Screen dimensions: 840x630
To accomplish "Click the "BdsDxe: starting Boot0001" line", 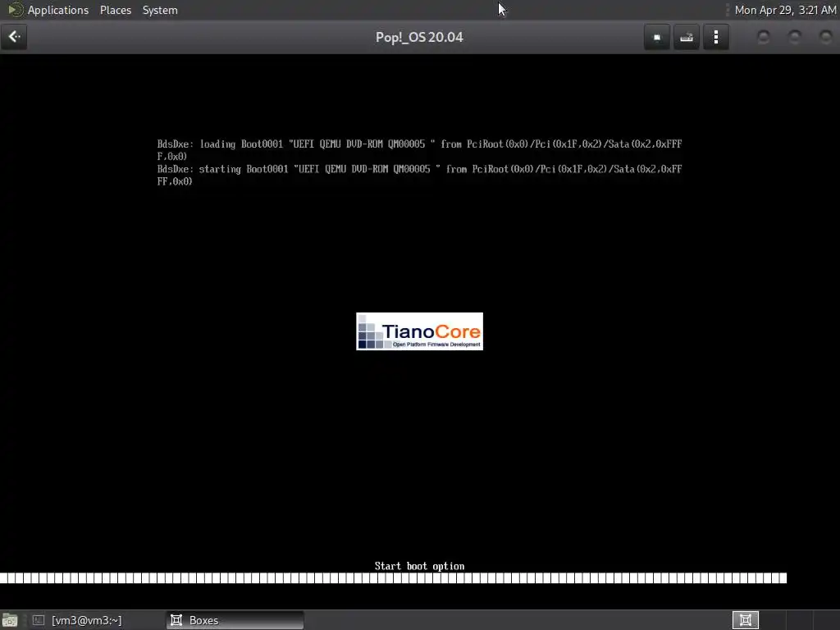I will pos(419,176).
